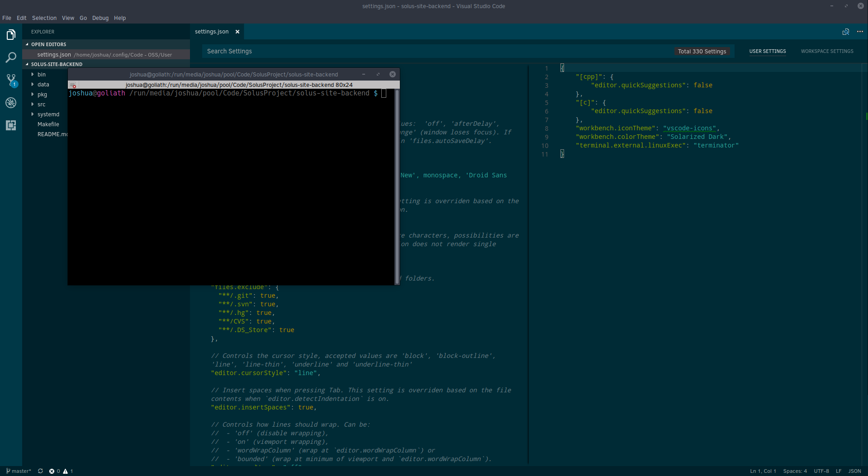Switch to Workspace Settings tab

[827, 51]
